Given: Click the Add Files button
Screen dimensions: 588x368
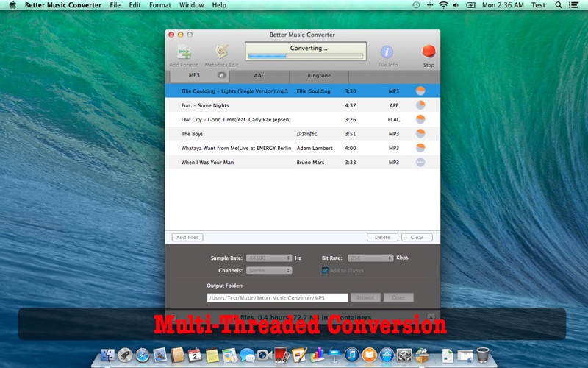Looking at the screenshot, I should click(x=187, y=237).
